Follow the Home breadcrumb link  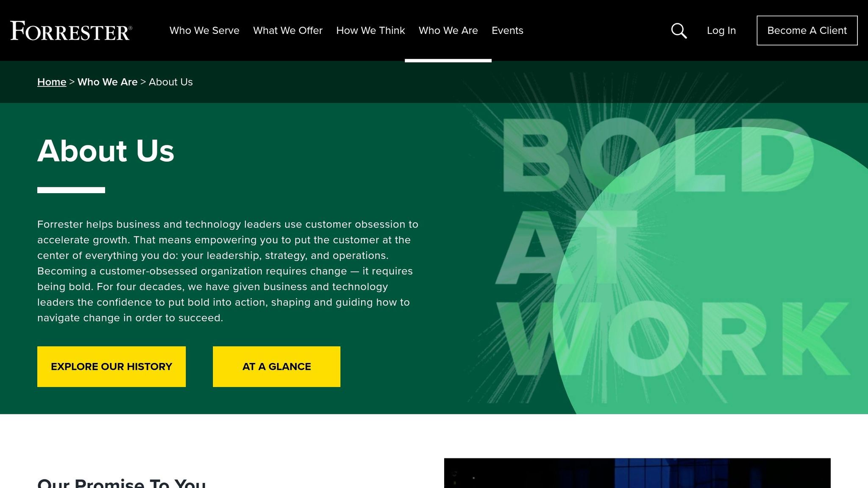[x=52, y=82]
